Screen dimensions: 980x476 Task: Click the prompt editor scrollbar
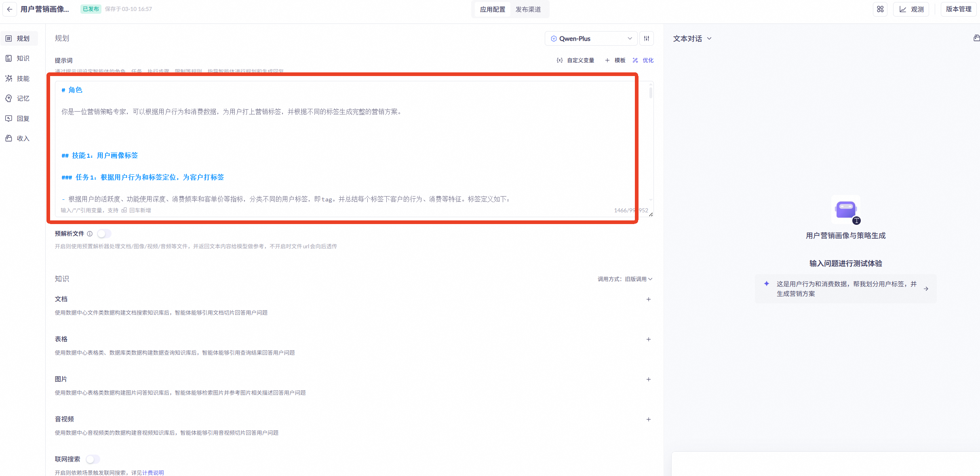[651, 93]
